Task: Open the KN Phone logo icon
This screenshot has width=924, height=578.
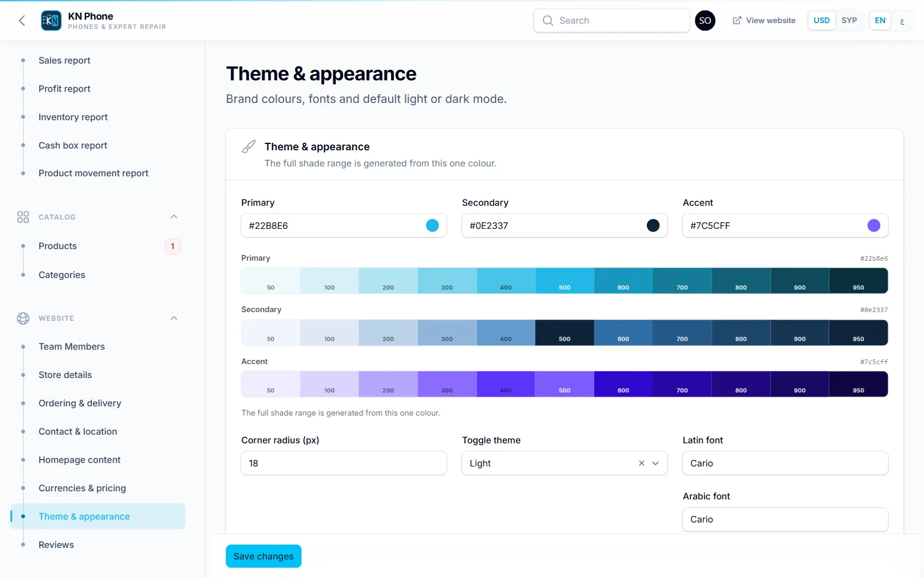Action: pyautogui.click(x=51, y=21)
